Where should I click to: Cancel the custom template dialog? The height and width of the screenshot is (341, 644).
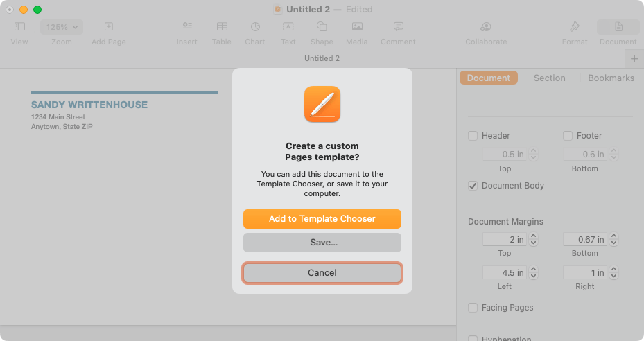(322, 273)
